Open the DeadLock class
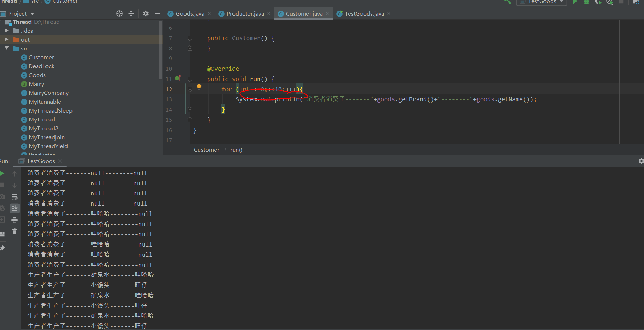The width and height of the screenshot is (644, 330). pyautogui.click(x=42, y=66)
